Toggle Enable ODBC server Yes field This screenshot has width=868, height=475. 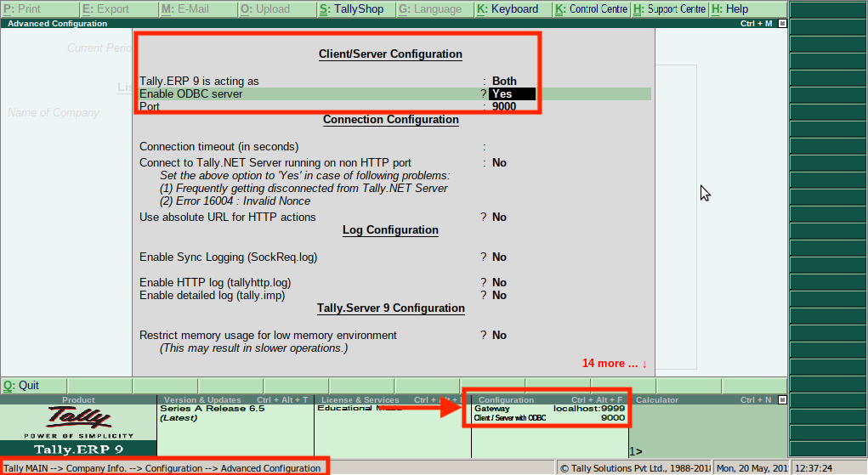tap(512, 94)
